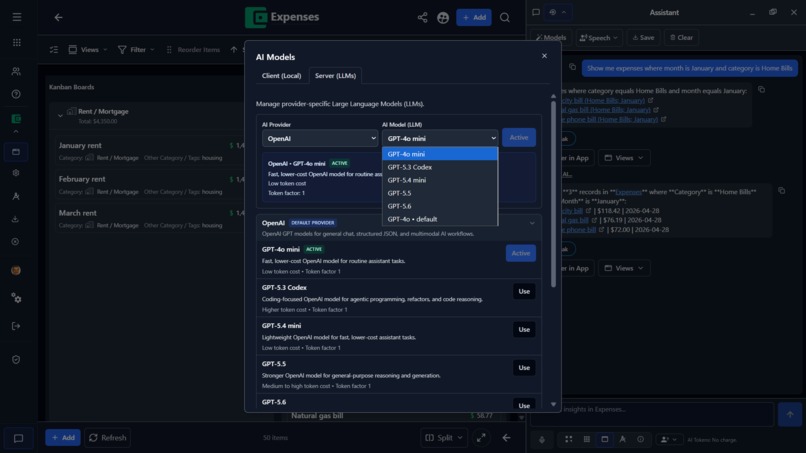Click the share icon in header
This screenshot has width=806, height=453.
[x=422, y=17]
